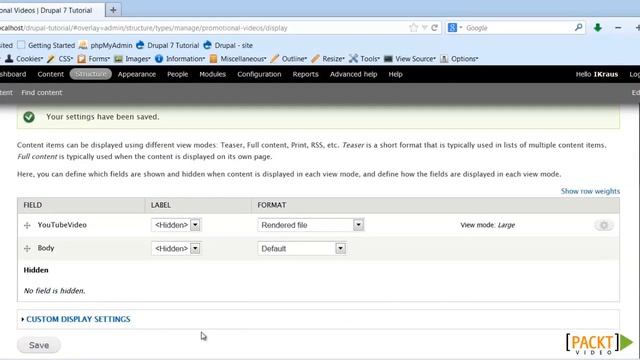Open Appearance in the admin menu
Screen dimensions: 640x360
pyautogui.click(x=137, y=74)
